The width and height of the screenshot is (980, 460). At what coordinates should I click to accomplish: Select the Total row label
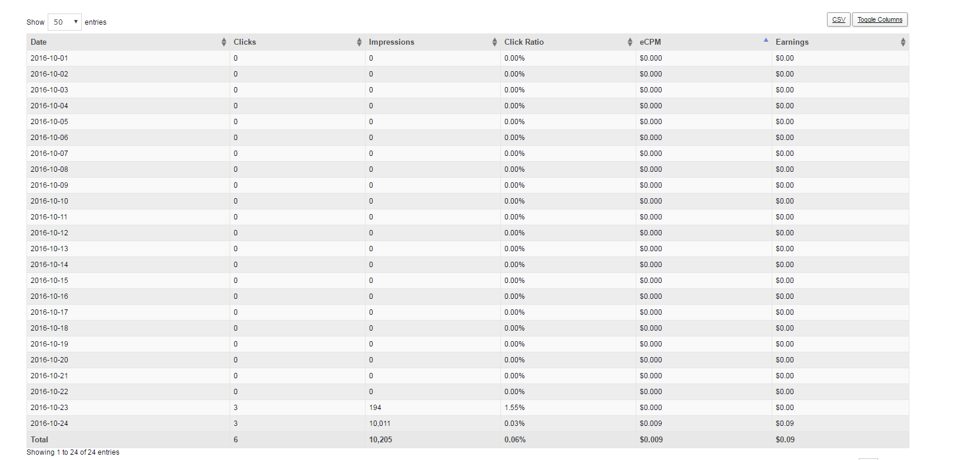[x=39, y=439]
